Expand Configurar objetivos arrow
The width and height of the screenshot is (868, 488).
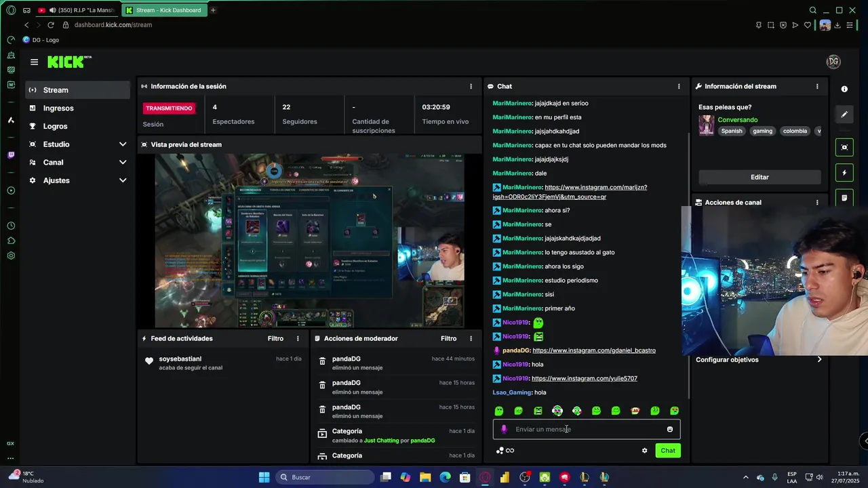click(819, 359)
